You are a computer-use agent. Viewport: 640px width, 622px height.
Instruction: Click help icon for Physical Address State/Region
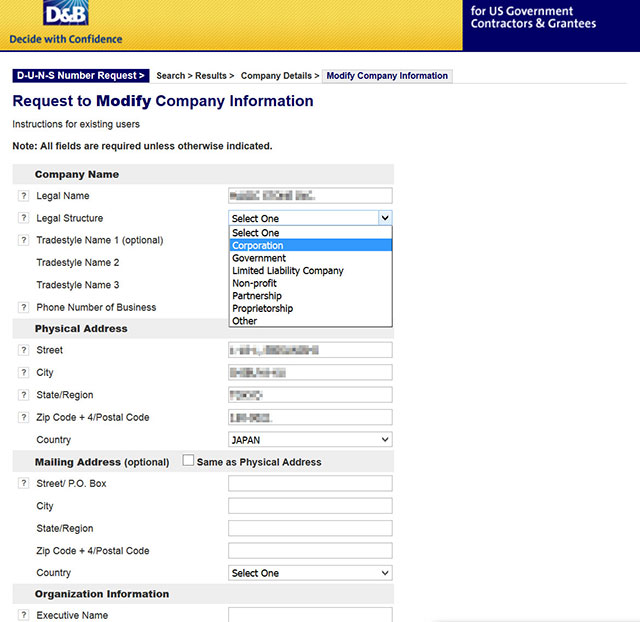(x=24, y=395)
